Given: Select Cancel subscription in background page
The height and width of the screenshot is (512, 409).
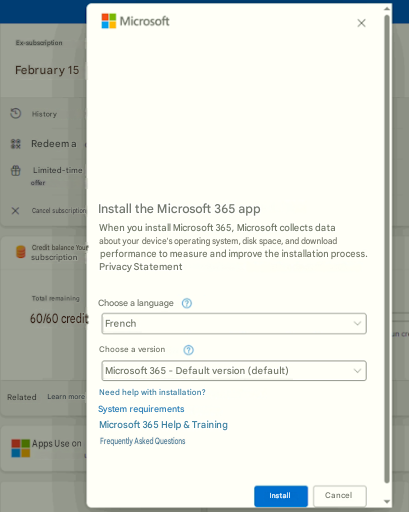Looking at the screenshot, I should click(59, 211).
